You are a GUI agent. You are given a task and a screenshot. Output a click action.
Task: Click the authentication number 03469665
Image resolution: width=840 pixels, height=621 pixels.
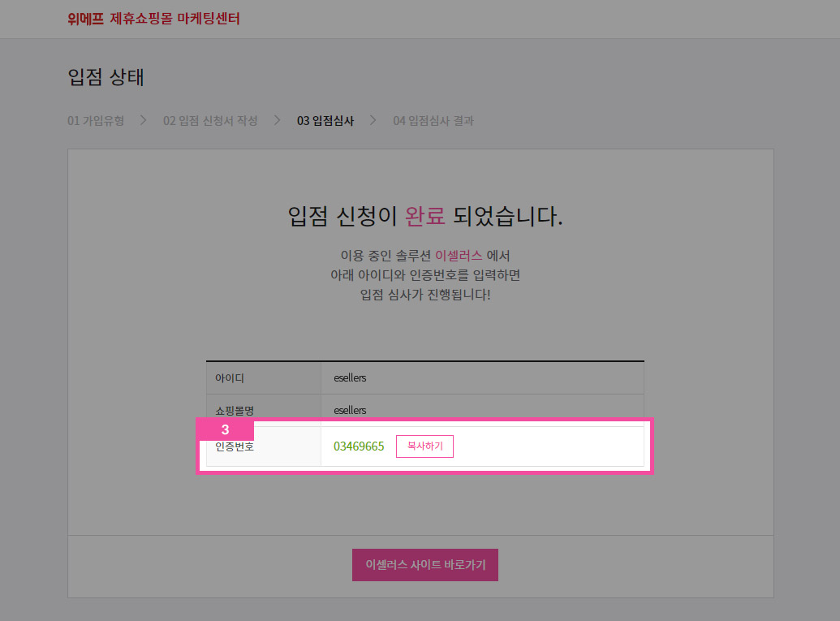click(359, 446)
